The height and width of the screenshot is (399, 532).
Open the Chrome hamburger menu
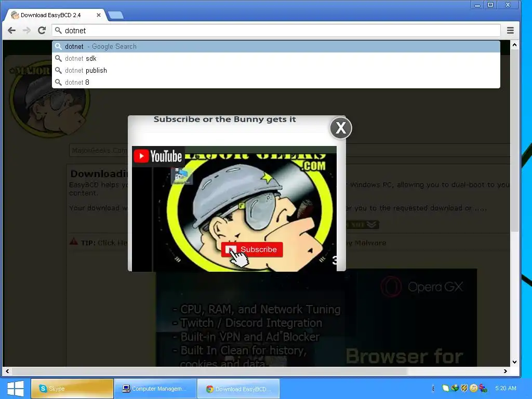pyautogui.click(x=510, y=31)
